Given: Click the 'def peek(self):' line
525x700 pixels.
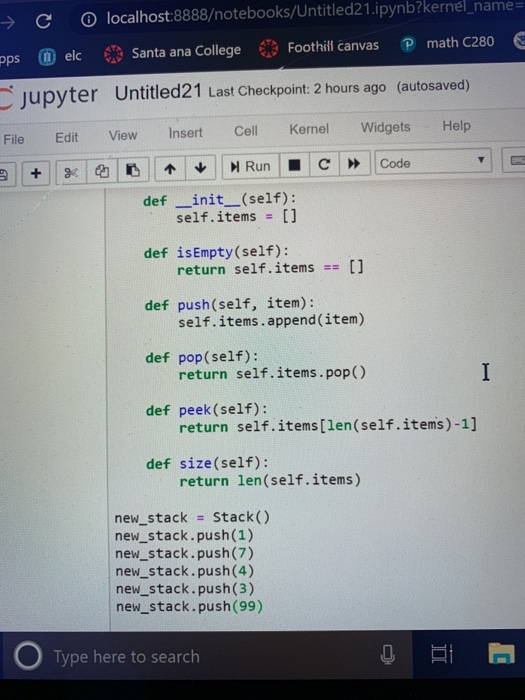Looking at the screenshot, I should 207,410.
